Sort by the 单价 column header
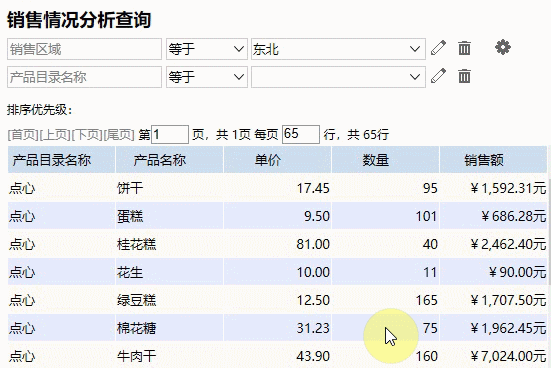 click(x=277, y=160)
